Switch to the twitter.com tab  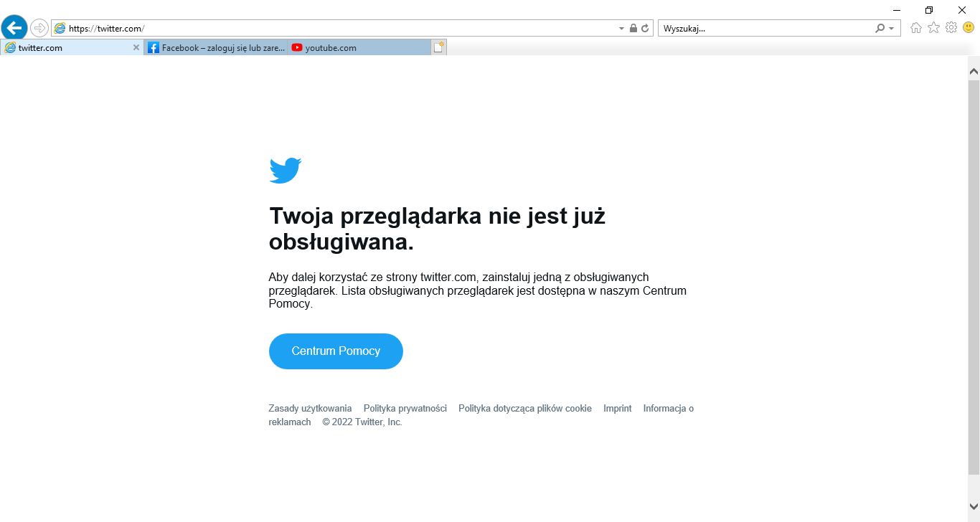pyautogui.click(x=72, y=47)
